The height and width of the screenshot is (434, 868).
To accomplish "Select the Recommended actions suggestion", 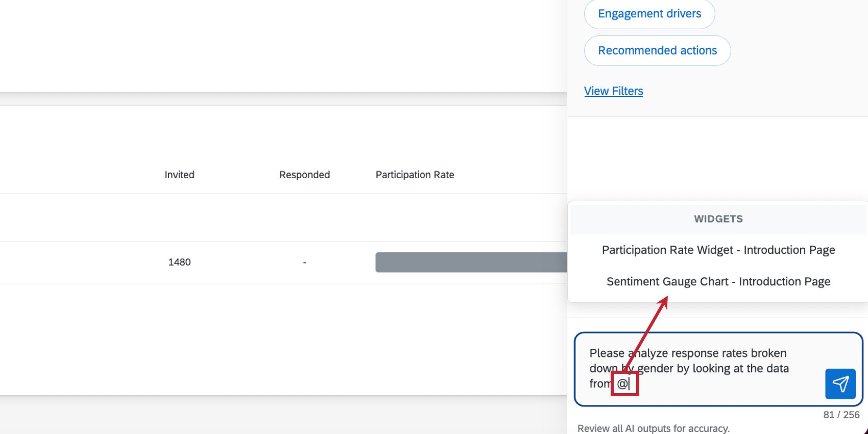I will click(657, 51).
